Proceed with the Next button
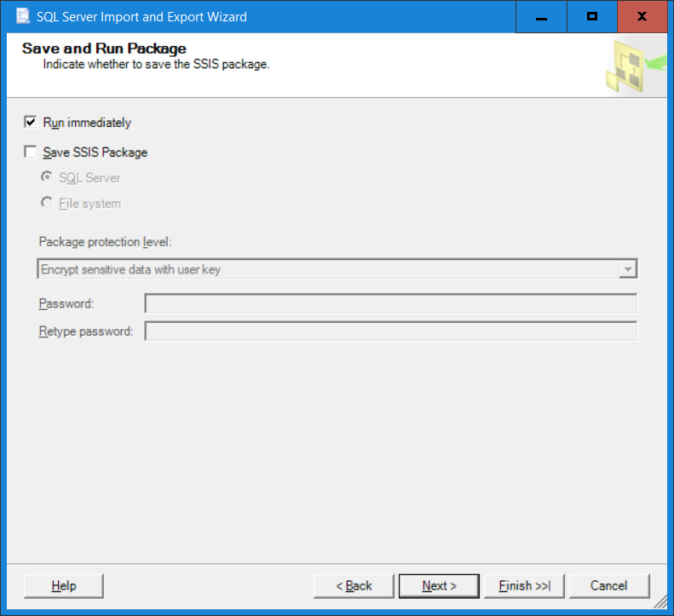Image resolution: width=674 pixels, height=616 pixels. point(439,586)
